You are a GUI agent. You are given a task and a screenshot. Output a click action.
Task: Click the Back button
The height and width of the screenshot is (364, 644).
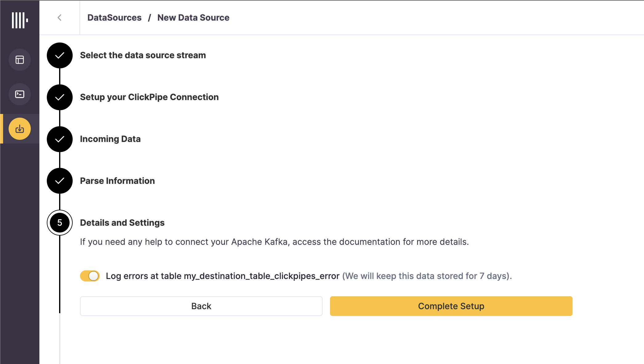point(201,306)
